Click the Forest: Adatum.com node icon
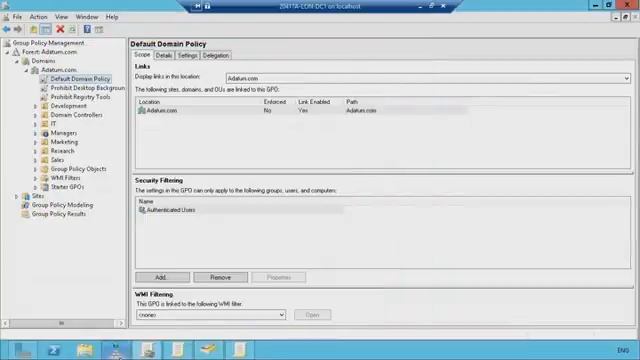The image size is (640, 360). (x=16, y=52)
